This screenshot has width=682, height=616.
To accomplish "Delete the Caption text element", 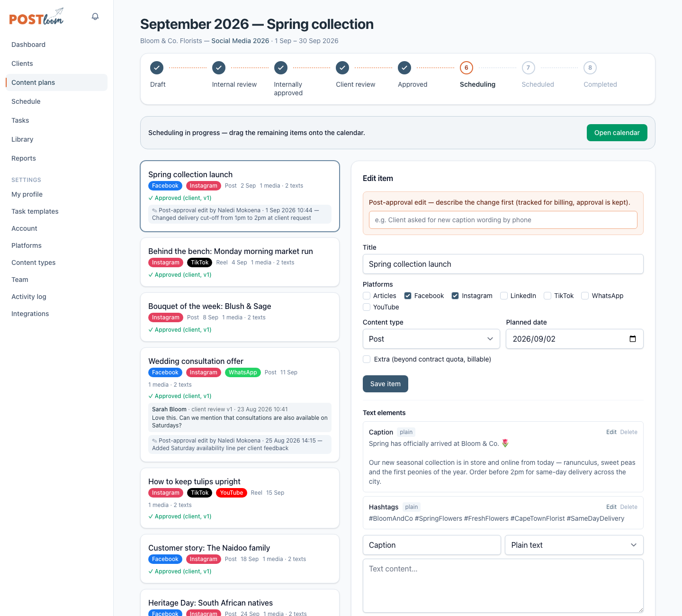I will click(x=628, y=432).
